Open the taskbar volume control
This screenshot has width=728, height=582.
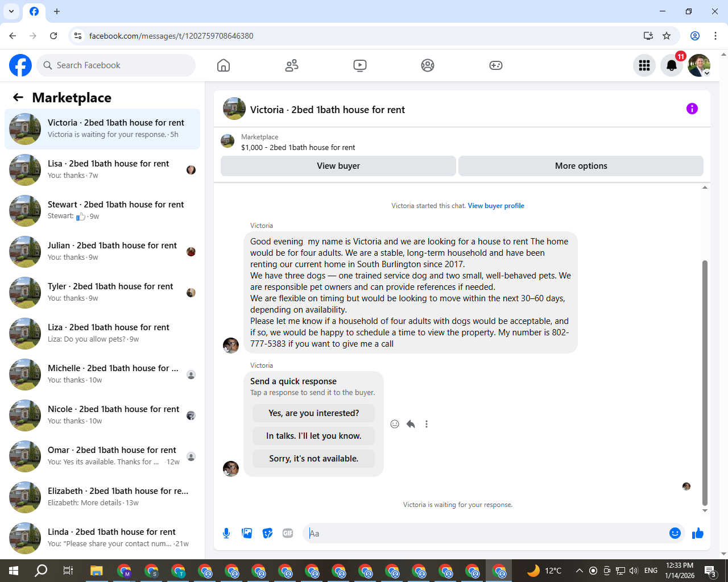634,571
